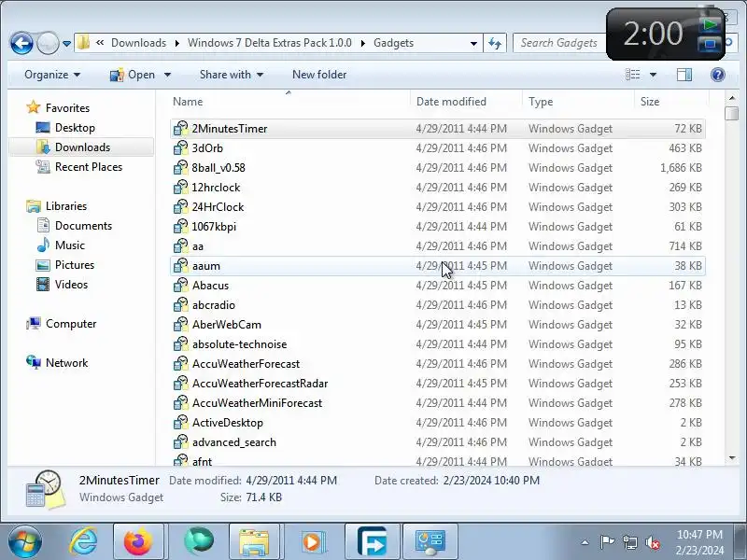Launch Internet Explorer from the taskbar
Viewport: 747px width, 560px height.
tap(83, 542)
